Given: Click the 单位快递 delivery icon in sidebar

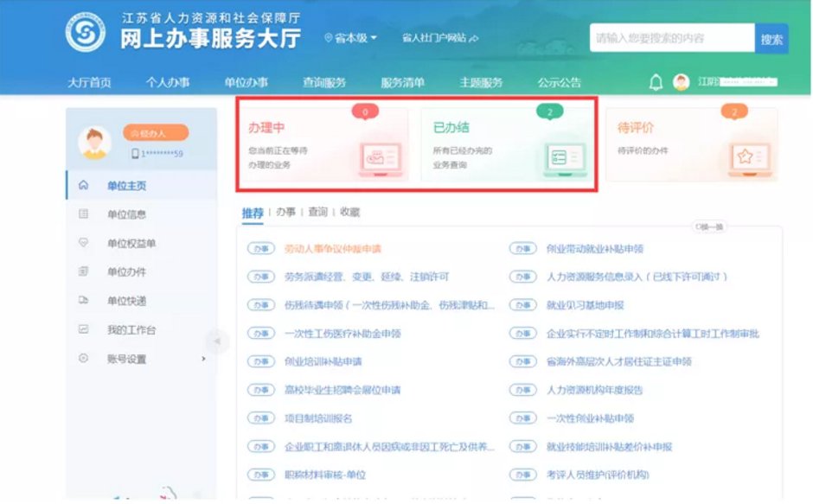Looking at the screenshot, I should coord(84,301).
